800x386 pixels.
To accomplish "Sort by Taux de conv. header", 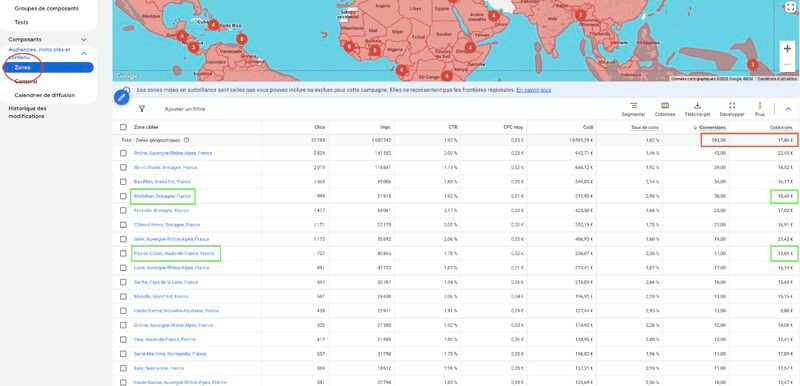I will coord(645,127).
